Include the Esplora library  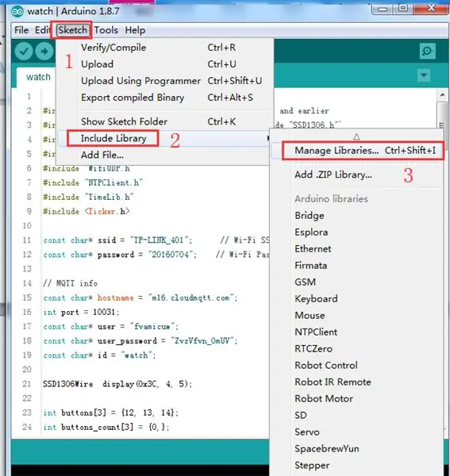(x=311, y=232)
